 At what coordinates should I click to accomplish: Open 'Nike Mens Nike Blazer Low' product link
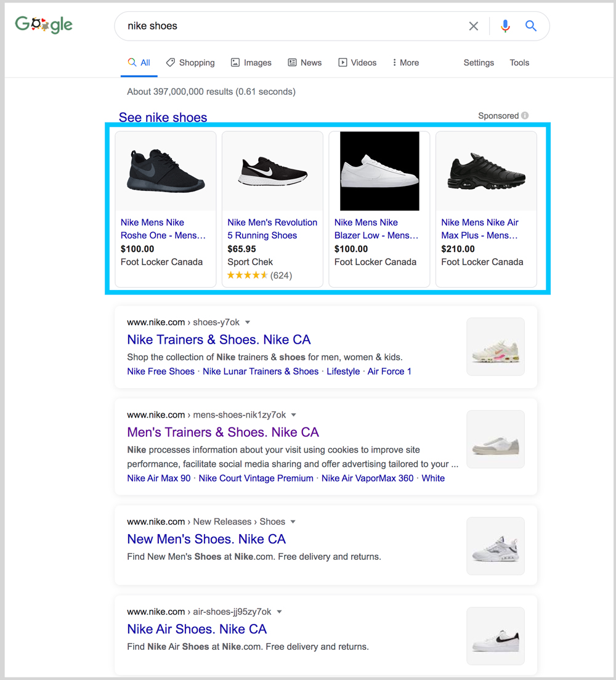(376, 229)
